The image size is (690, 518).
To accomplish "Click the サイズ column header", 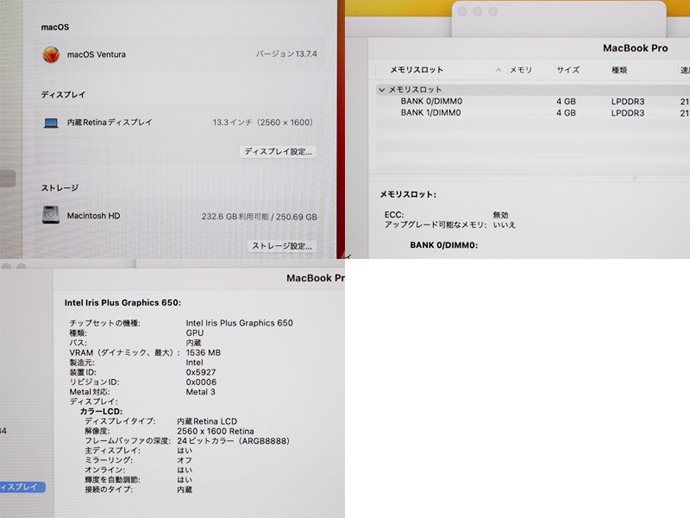I will click(x=568, y=70).
